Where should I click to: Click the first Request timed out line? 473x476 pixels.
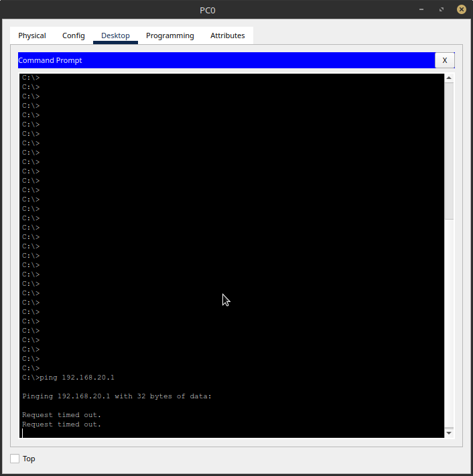(x=62, y=415)
